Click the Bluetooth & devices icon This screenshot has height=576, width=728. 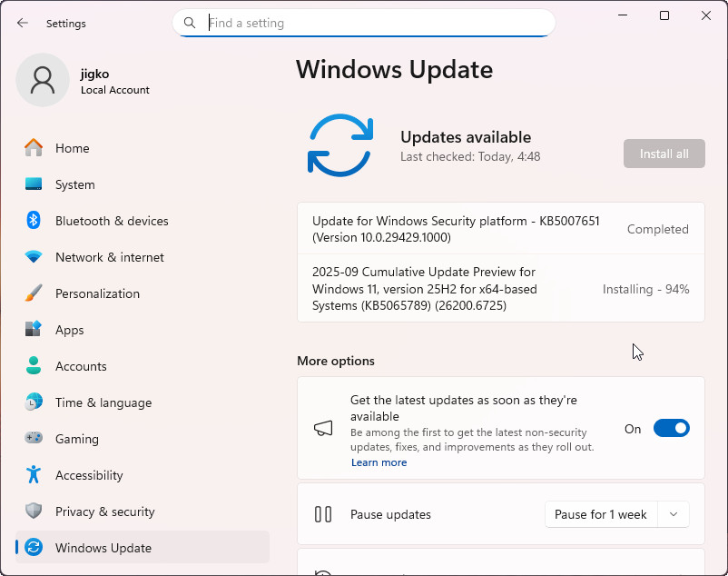click(x=33, y=221)
